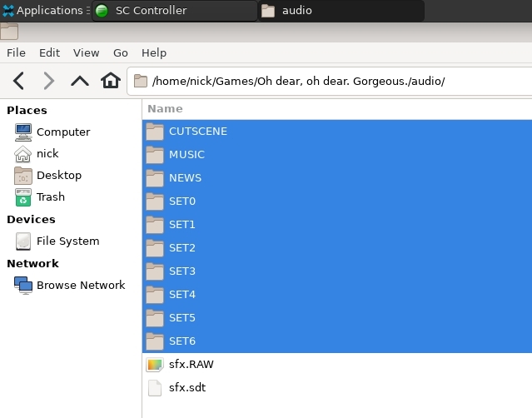
Task: Switch to SC Controller in taskbar
Action: coord(150,11)
